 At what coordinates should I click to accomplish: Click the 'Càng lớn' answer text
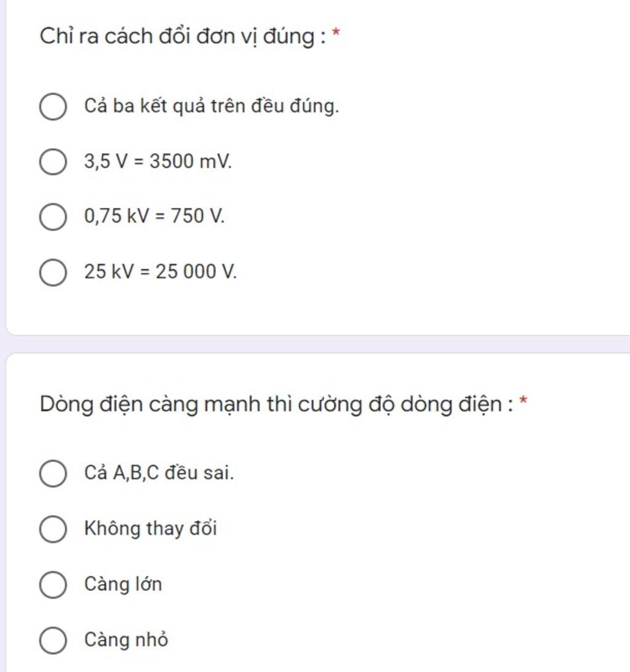click(x=123, y=584)
